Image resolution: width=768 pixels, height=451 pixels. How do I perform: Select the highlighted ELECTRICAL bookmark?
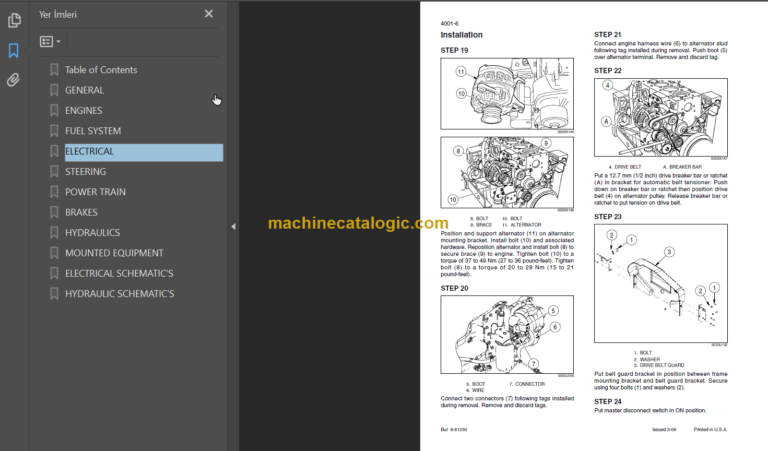[x=144, y=152]
